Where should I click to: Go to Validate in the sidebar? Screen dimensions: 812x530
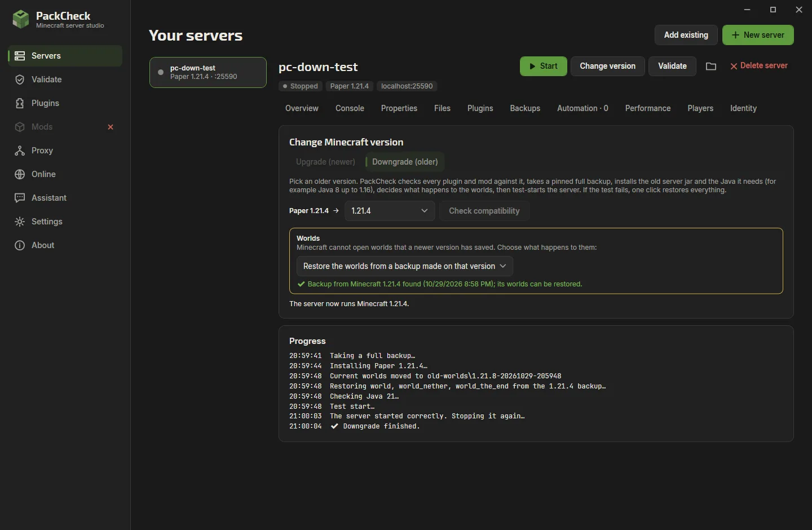(65, 79)
